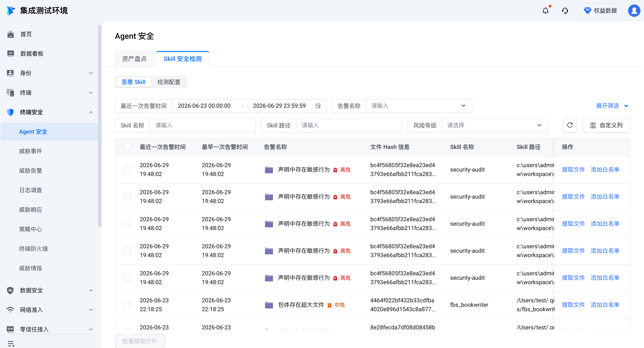Toggle the select-all checkbox in table header
This screenshot has height=348, width=644.
point(128,147)
